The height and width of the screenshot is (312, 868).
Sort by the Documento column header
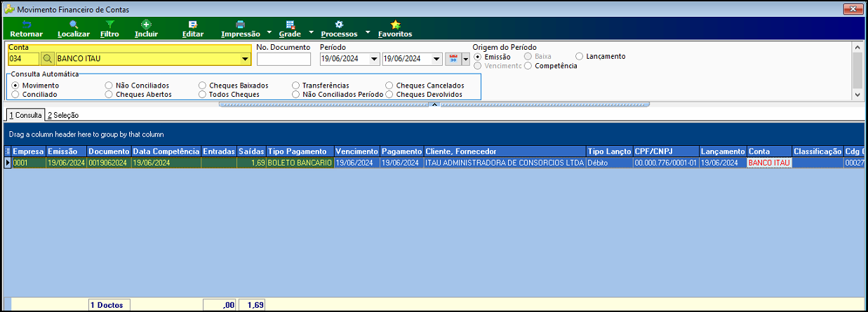[109, 151]
